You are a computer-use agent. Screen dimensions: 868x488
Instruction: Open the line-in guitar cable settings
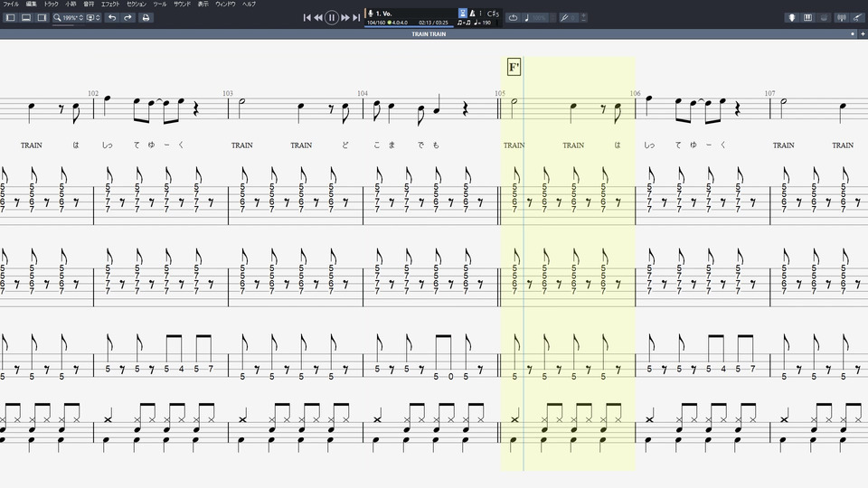point(857,18)
